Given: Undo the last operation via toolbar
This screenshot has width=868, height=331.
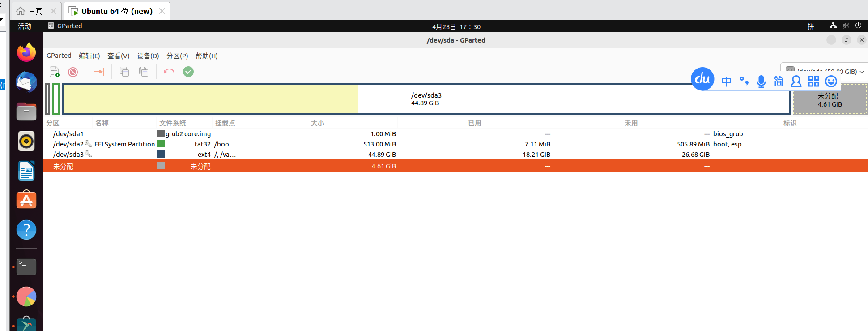Looking at the screenshot, I should (x=169, y=72).
